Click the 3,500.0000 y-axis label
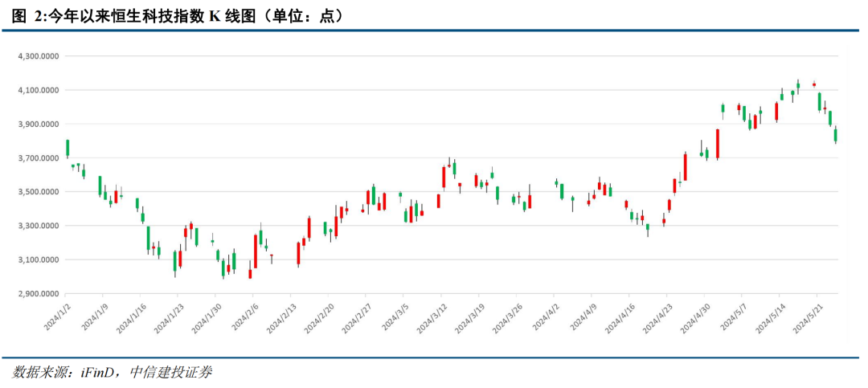 (x=40, y=192)
